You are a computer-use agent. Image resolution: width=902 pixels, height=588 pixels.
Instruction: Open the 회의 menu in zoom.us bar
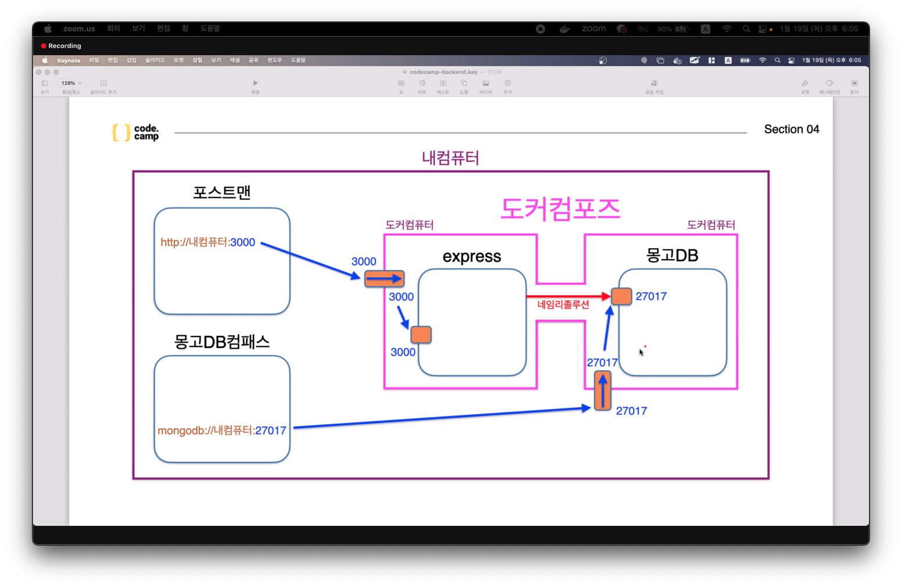[113, 28]
